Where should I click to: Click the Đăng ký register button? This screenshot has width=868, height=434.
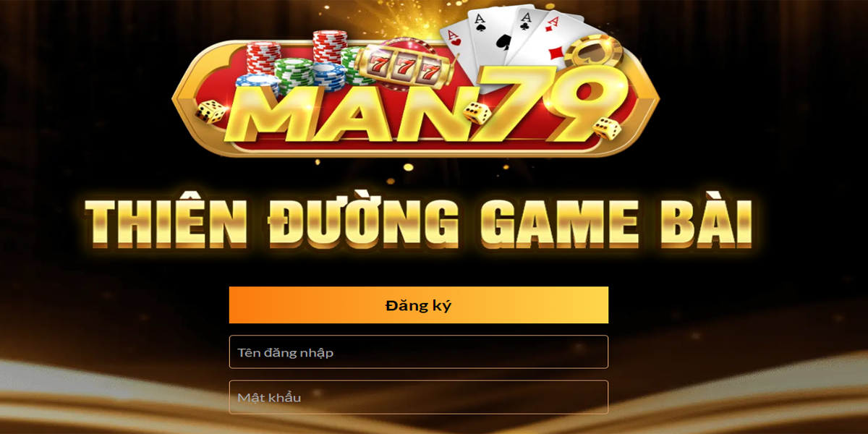point(419,305)
